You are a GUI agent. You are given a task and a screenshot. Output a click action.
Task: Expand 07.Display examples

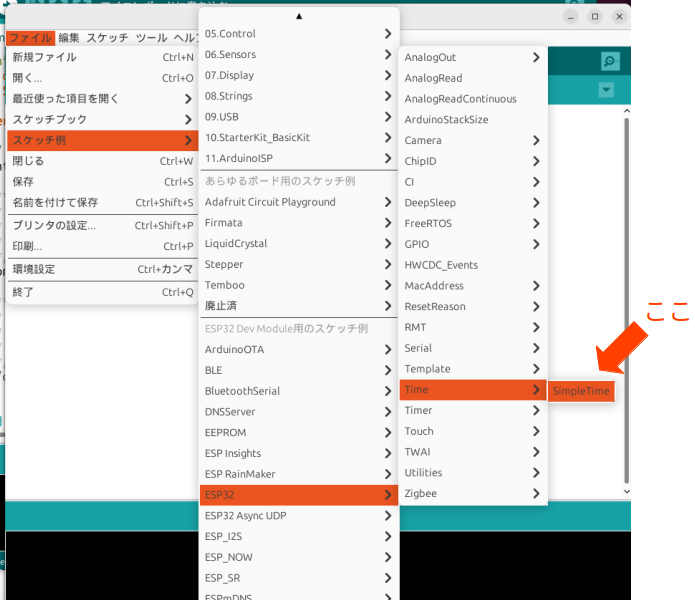(299, 75)
